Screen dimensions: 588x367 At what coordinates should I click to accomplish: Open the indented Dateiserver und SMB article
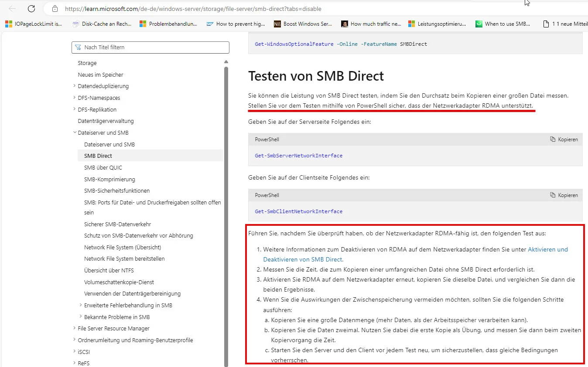pos(109,144)
